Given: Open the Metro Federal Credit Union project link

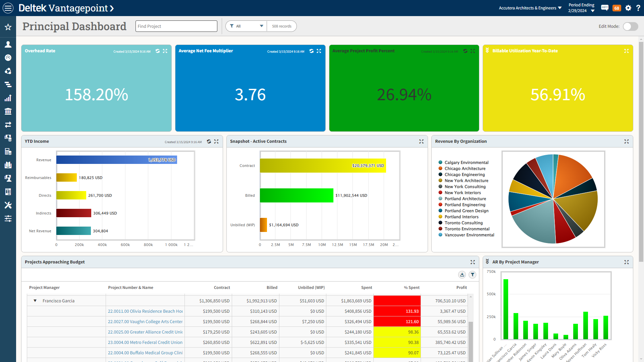Looking at the screenshot, I should coord(145,342).
